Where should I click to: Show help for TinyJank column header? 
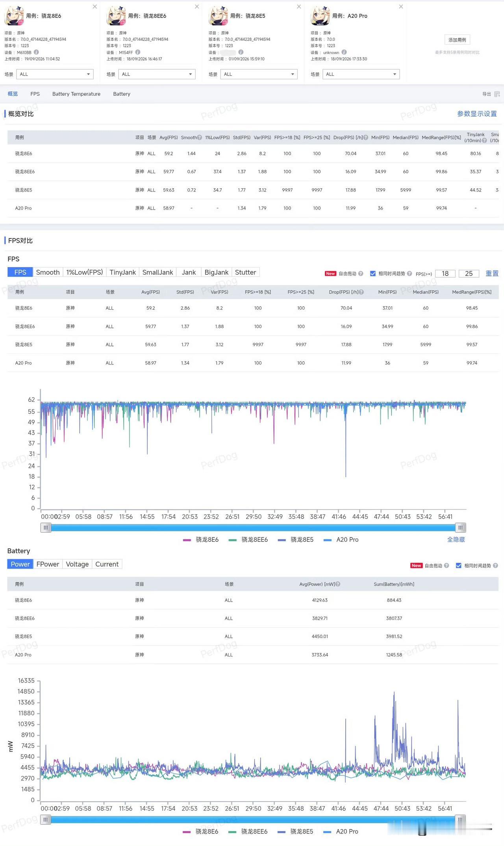484,141
